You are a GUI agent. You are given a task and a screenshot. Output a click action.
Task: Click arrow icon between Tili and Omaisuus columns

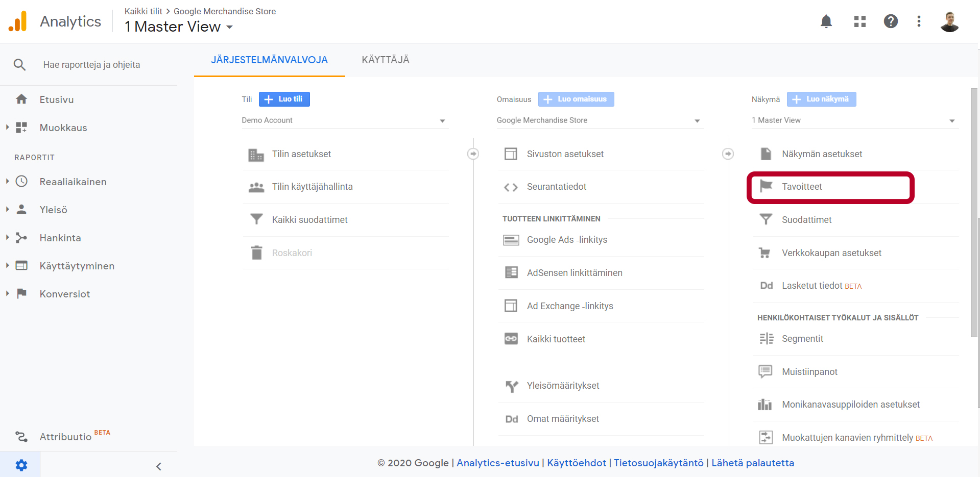(473, 154)
